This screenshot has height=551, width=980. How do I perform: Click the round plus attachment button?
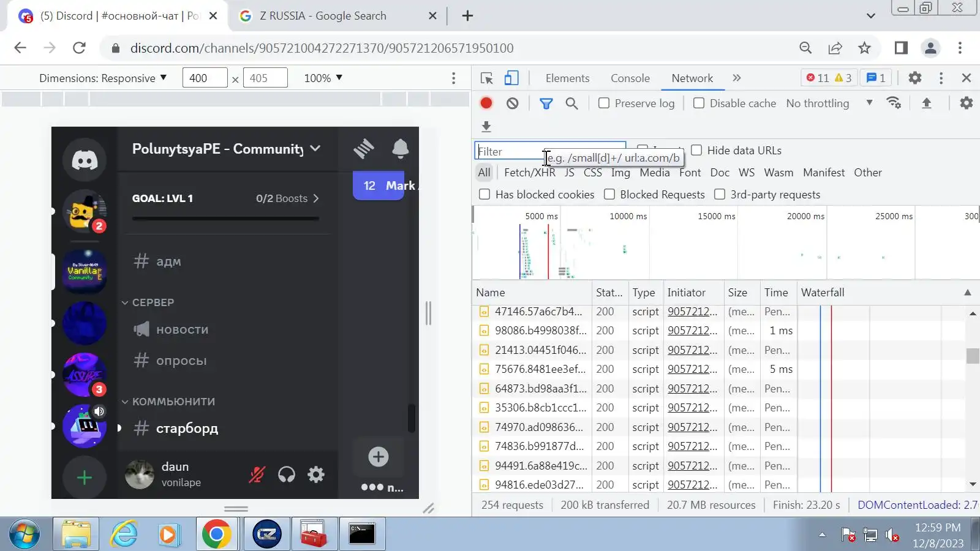[379, 457]
